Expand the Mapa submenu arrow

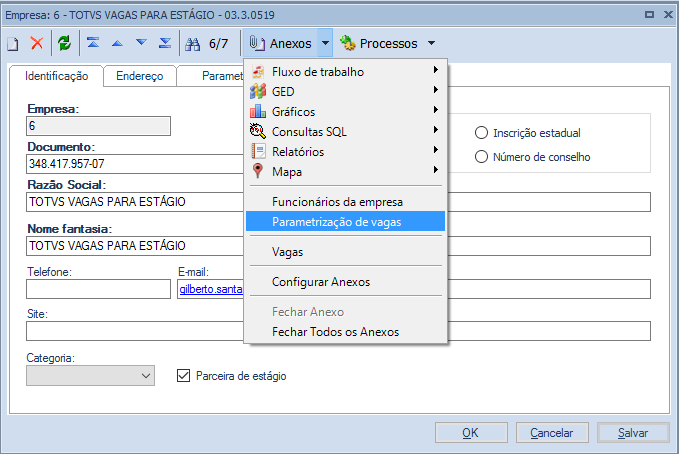pos(436,169)
